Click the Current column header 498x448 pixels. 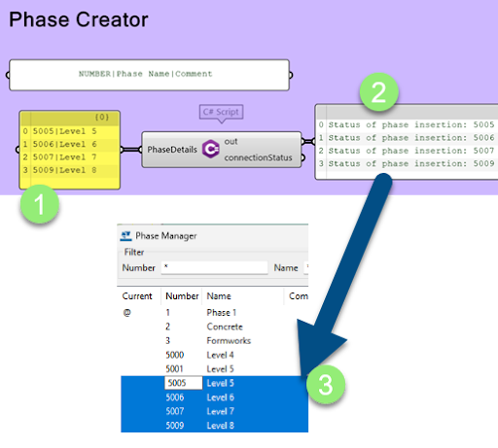(x=137, y=296)
